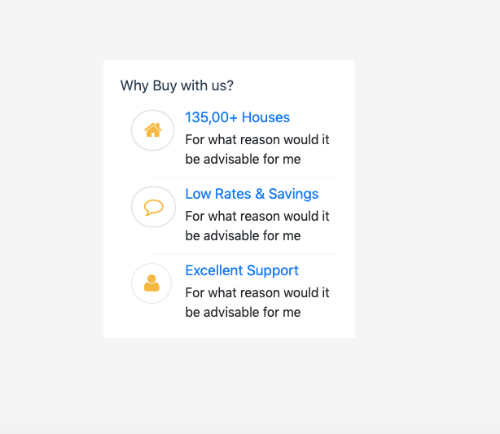Click the 'Why Buy with us?' heading
The height and width of the screenshot is (434, 500).
pos(177,86)
